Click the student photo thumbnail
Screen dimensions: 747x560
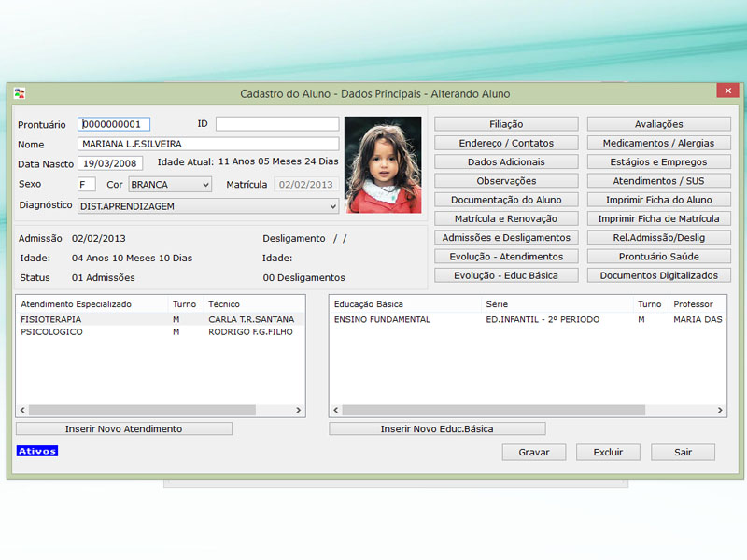pyautogui.click(x=383, y=164)
